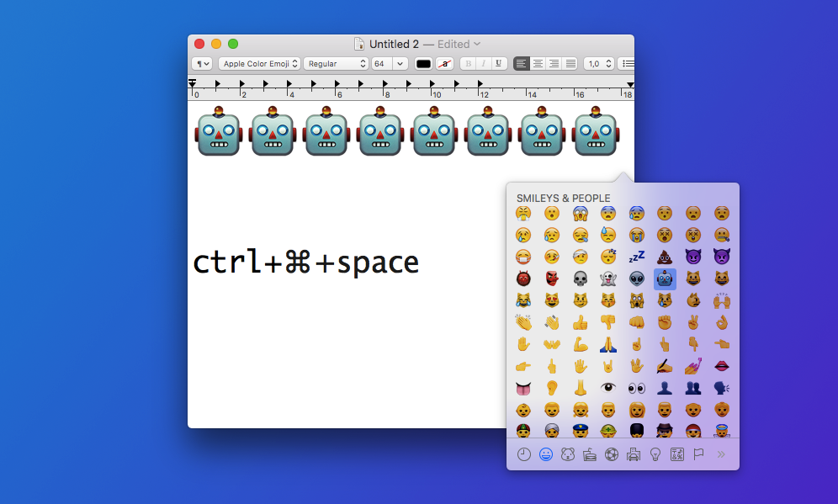Click the right margin marker on the ruler
The image size is (838, 504).
[x=630, y=84]
